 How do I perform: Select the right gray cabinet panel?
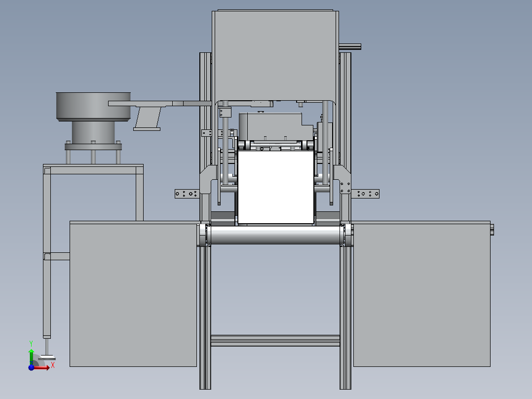pyautogui.click(x=422, y=295)
